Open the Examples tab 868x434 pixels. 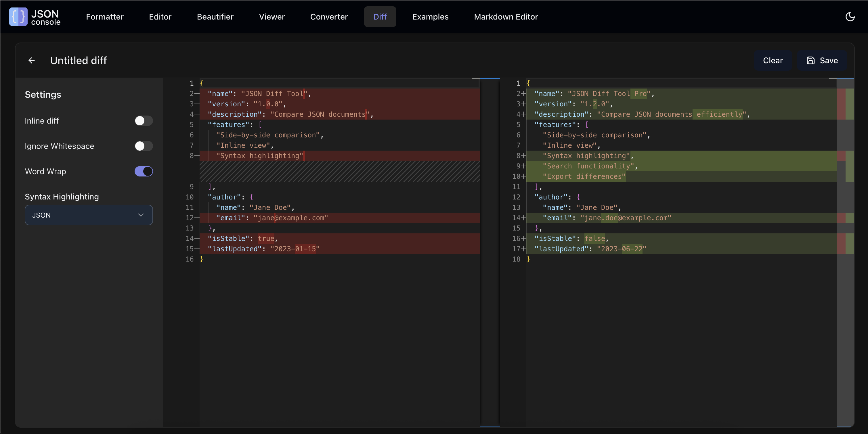click(x=430, y=16)
